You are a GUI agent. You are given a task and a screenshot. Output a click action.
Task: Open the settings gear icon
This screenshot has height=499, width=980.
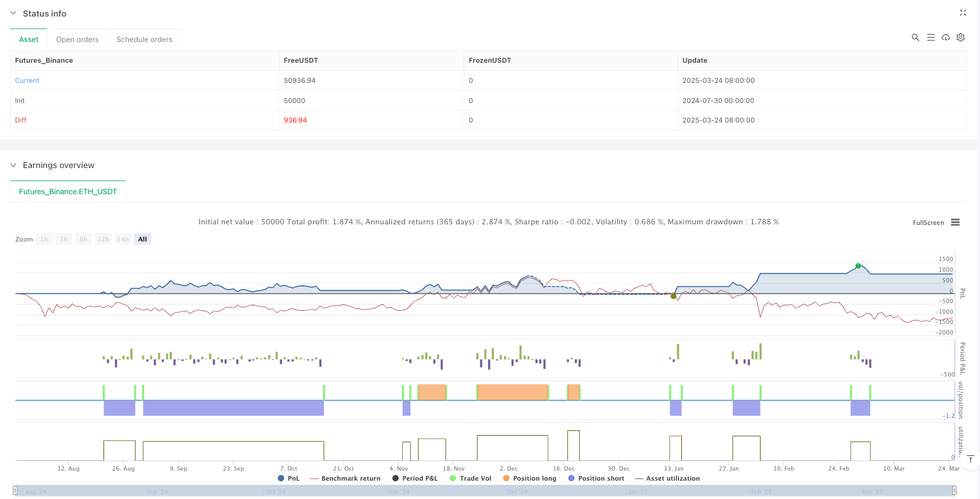point(960,37)
